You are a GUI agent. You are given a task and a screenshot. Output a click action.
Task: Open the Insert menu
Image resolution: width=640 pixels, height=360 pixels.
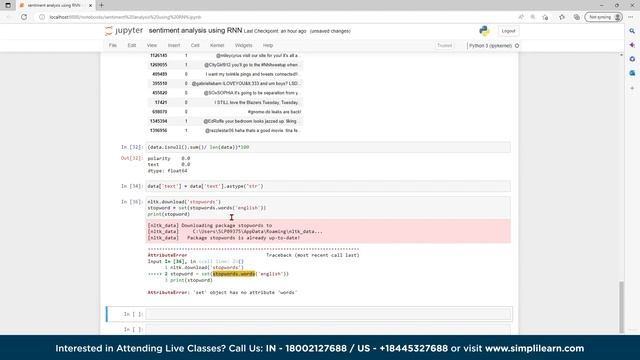coord(174,45)
